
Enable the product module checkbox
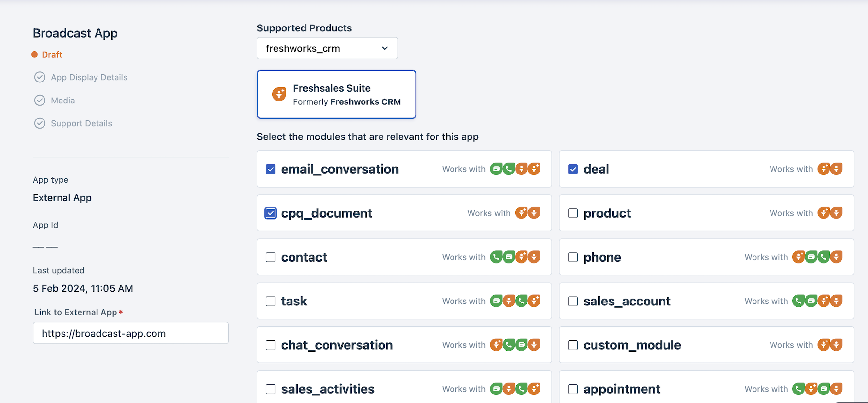point(572,212)
